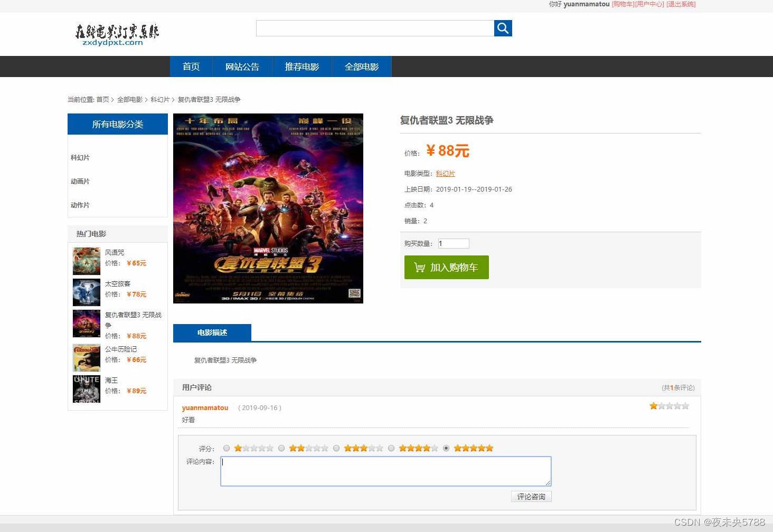773x532 pixels.
Task: Click the 购买数量 quantity field
Action: (454, 243)
